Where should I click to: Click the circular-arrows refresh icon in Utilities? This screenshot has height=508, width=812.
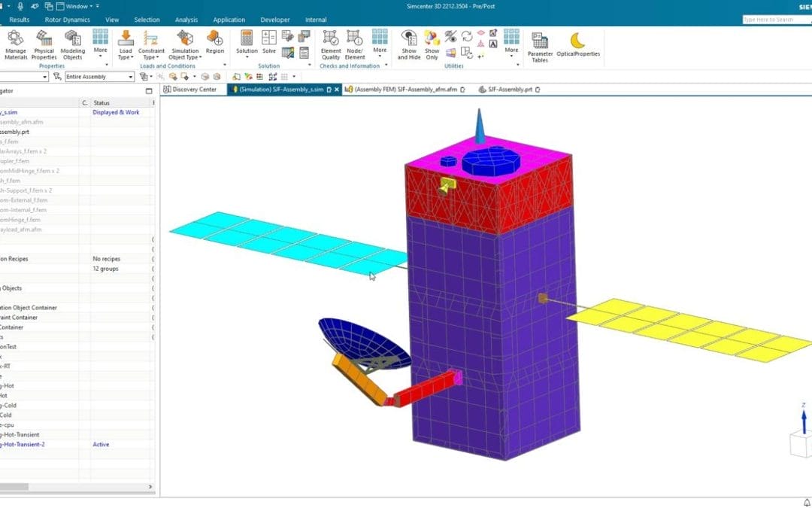pos(467,36)
